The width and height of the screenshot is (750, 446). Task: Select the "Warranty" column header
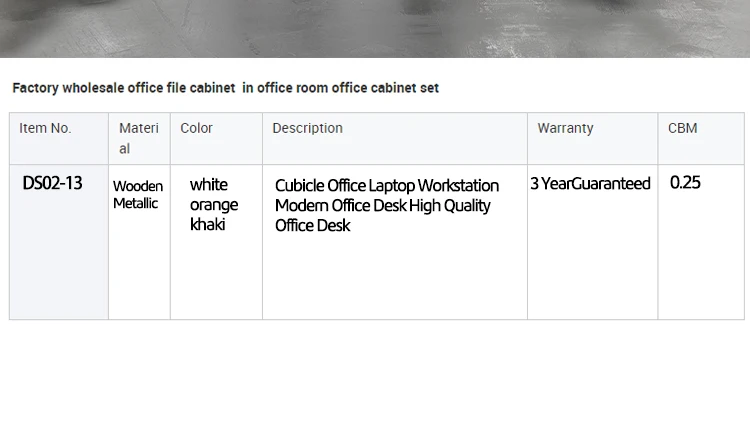click(x=565, y=128)
